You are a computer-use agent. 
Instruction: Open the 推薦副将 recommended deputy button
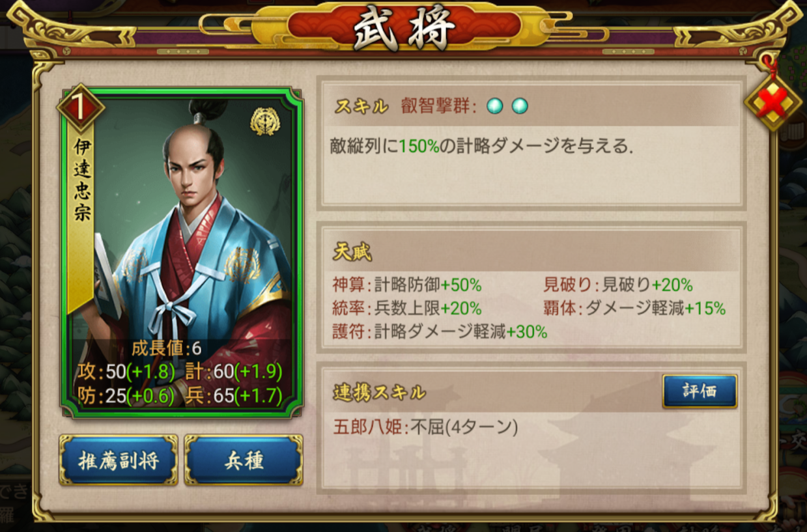(x=118, y=460)
